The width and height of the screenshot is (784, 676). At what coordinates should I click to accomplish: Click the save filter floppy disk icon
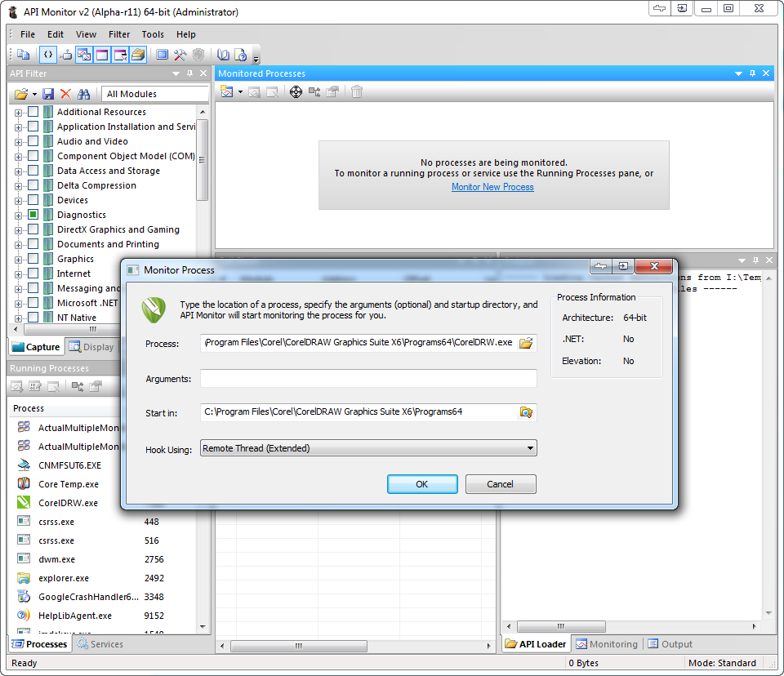click(x=48, y=94)
